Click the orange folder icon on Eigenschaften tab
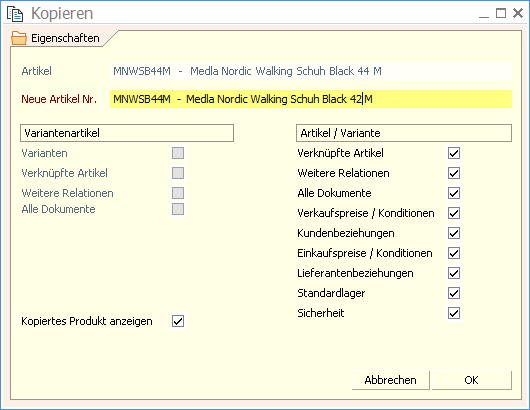 pos(19,38)
